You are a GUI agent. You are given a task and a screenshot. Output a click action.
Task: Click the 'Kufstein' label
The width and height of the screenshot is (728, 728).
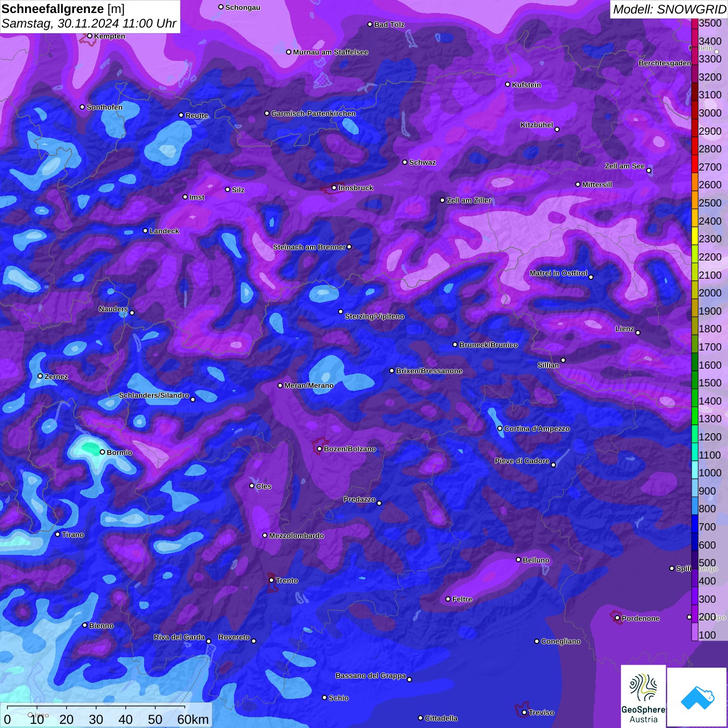click(526, 85)
